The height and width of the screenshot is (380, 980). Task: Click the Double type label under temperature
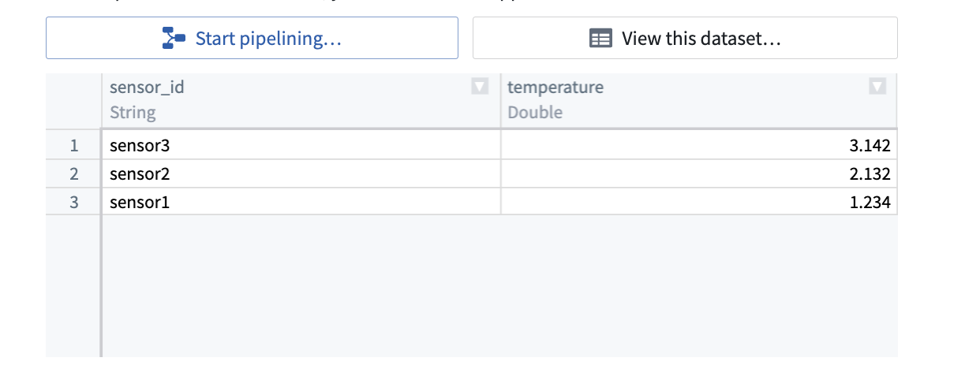[x=535, y=113]
